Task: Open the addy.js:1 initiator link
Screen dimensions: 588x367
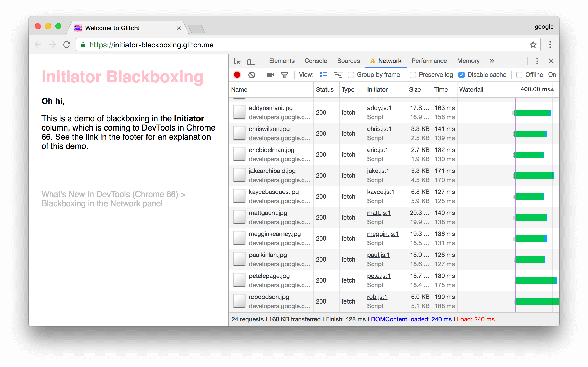Action: point(379,108)
